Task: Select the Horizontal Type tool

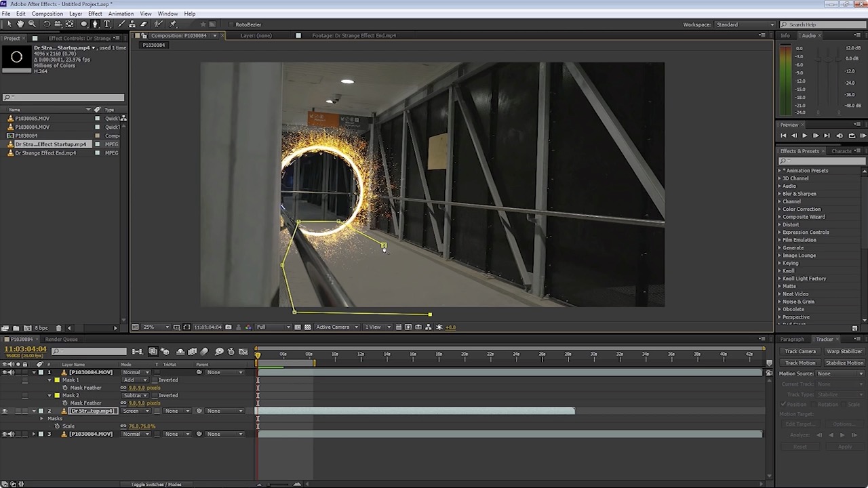Action: 106,24
